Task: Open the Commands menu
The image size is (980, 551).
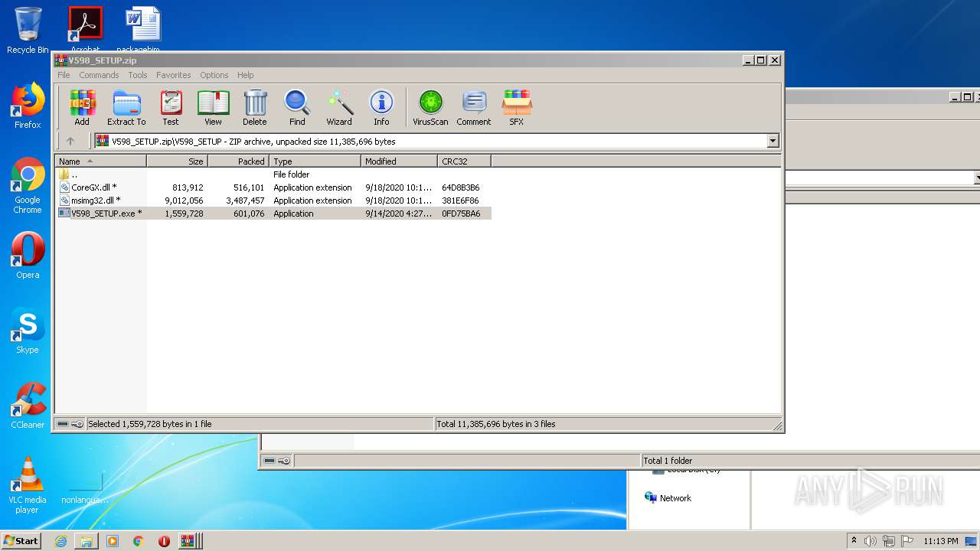Action: click(x=99, y=75)
